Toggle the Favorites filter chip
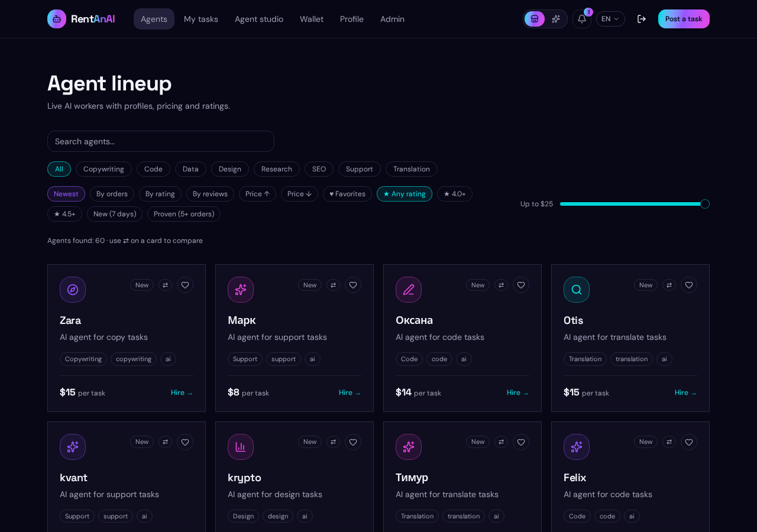The width and height of the screenshot is (757, 532). 347,194
